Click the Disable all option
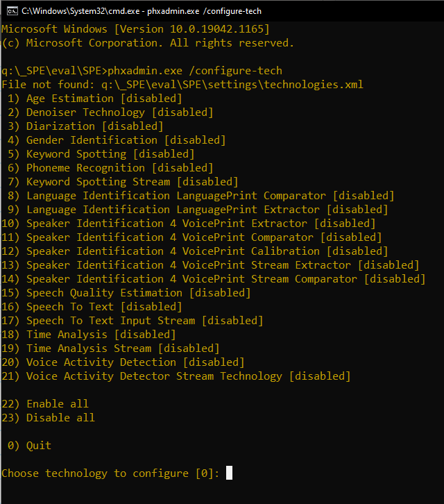The width and height of the screenshot is (444, 504). [x=48, y=417]
